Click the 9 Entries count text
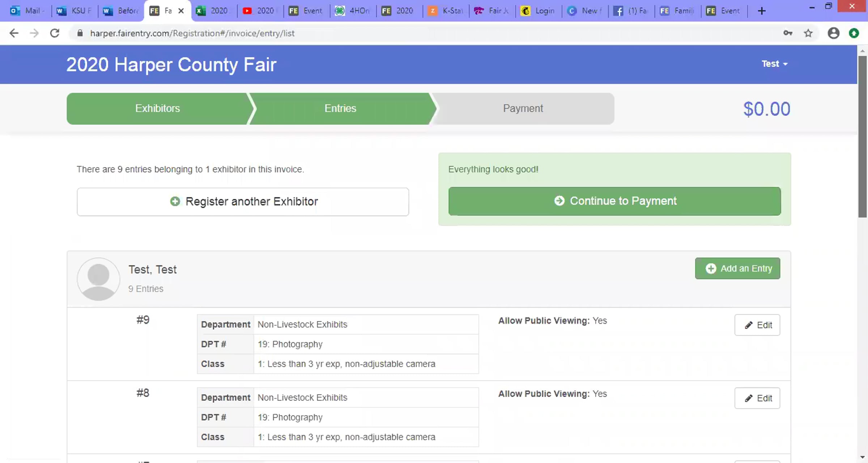This screenshot has width=868, height=463. (x=146, y=289)
